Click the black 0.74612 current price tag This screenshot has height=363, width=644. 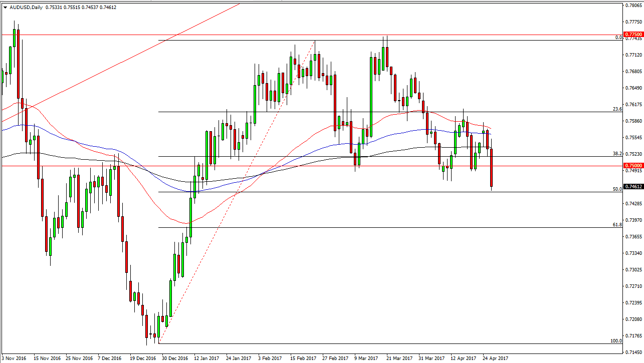(x=633, y=186)
